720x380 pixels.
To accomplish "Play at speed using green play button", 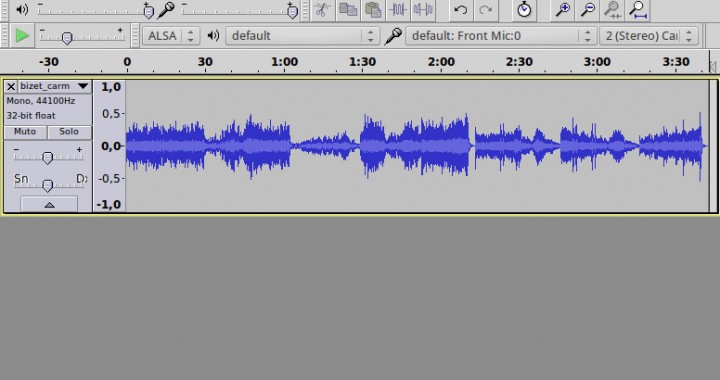I will pos(22,35).
